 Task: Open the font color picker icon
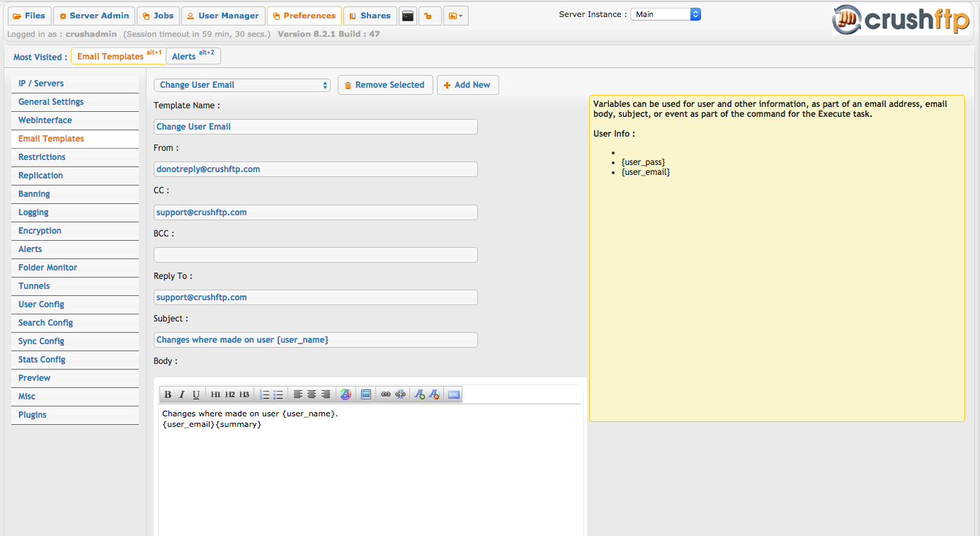pos(346,394)
